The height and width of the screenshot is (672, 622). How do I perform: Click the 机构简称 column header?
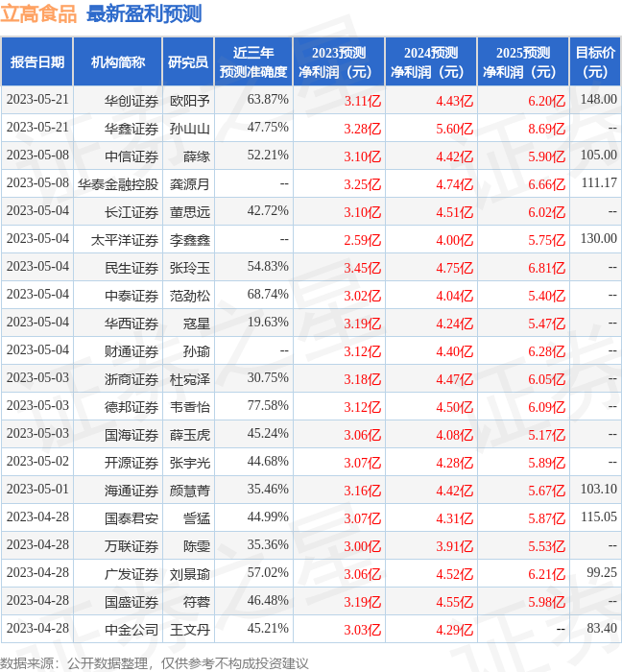click(118, 62)
